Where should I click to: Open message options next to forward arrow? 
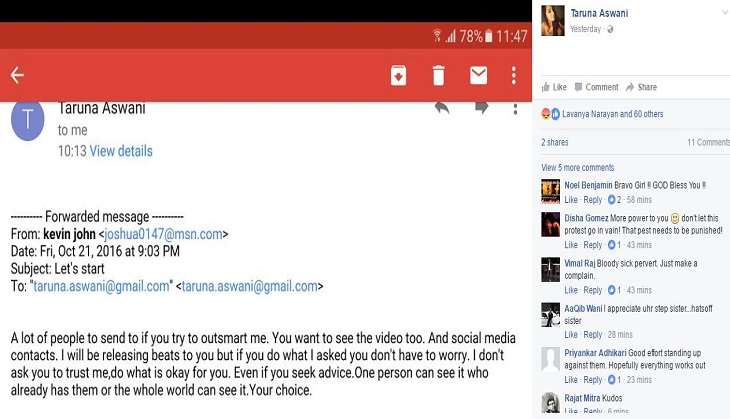coord(515,109)
